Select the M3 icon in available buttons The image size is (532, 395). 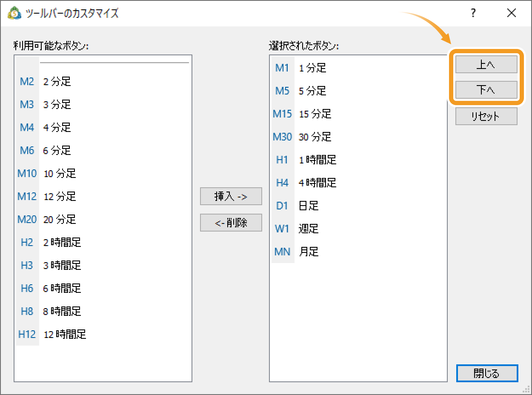(x=27, y=105)
